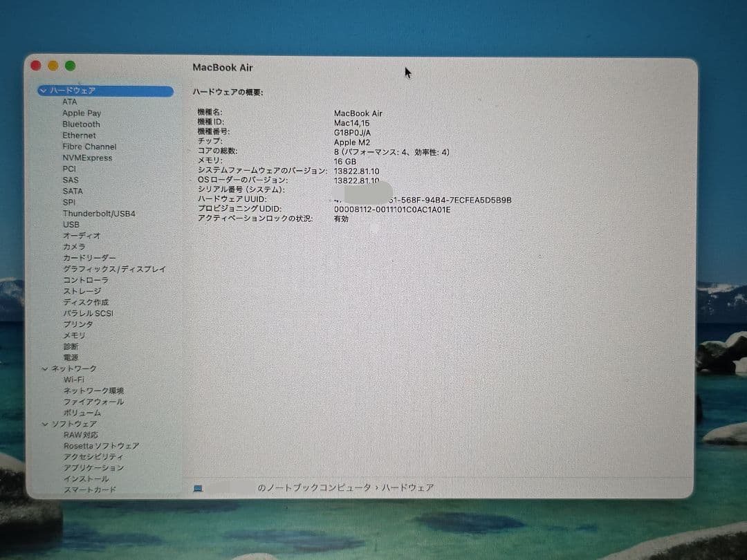
Task: Select the core count value text
Action: click(391, 152)
